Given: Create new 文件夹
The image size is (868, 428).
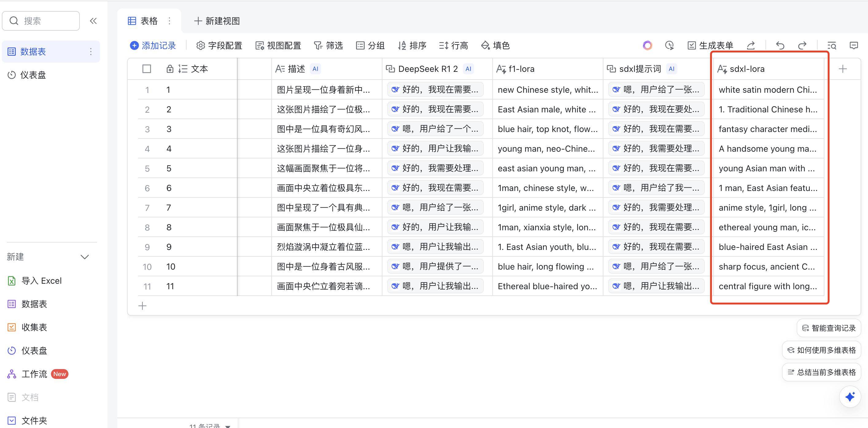Looking at the screenshot, I should pos(27,420).
